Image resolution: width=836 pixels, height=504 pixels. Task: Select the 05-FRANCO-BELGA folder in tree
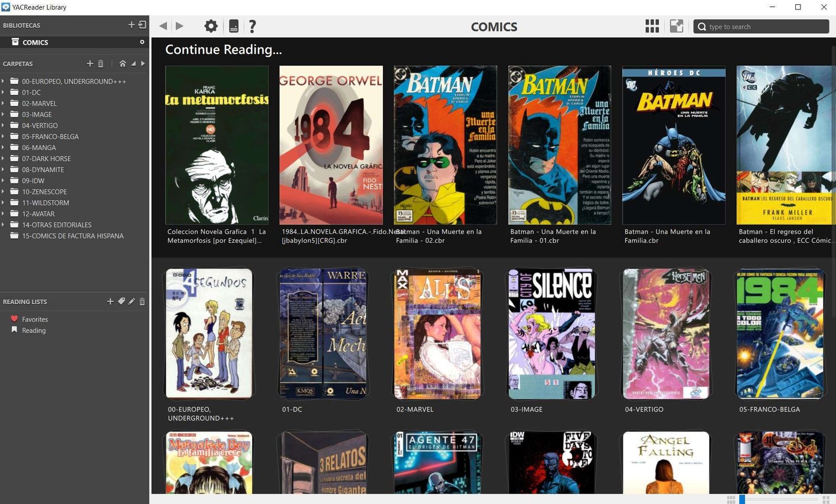(x=50, y=136)
